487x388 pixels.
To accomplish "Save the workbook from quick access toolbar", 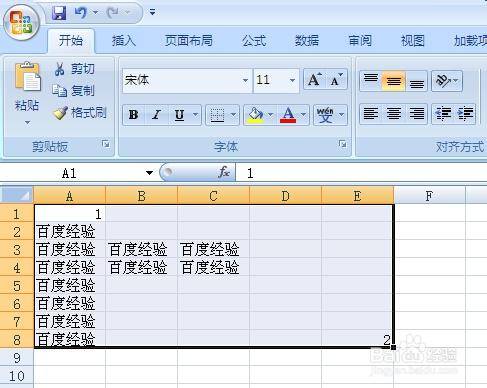I will [x=59, y=13].
